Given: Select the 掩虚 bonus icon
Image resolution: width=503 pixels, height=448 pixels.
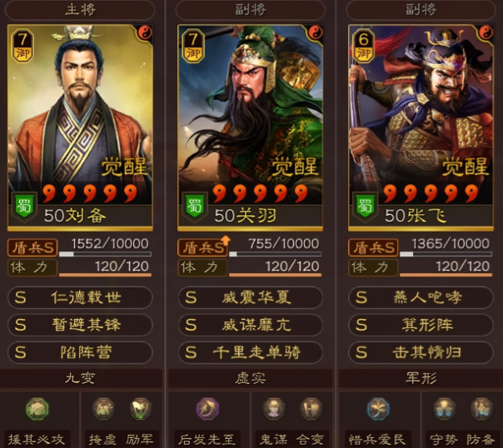Looking at the screenshot, I should coord(103,409).
